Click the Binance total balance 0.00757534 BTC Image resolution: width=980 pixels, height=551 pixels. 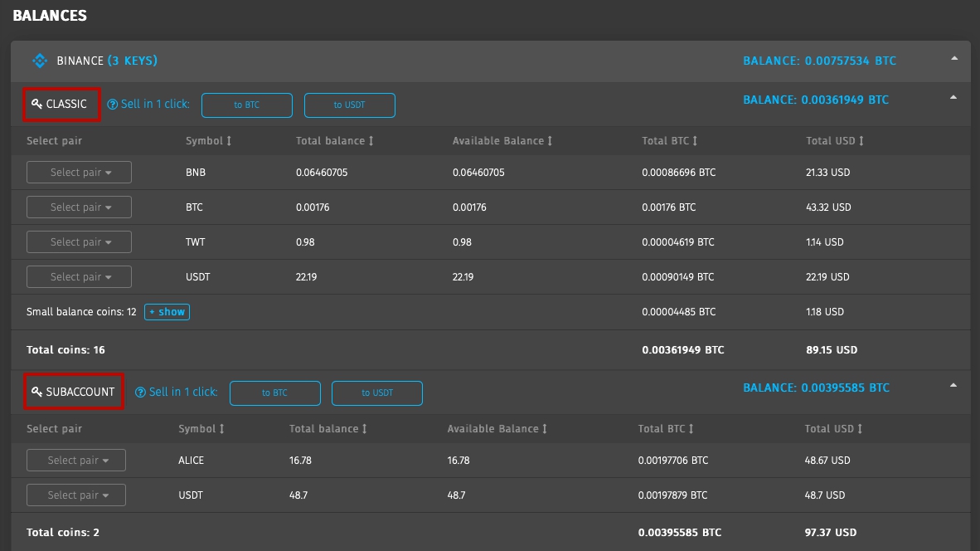(x=819, y=61)
